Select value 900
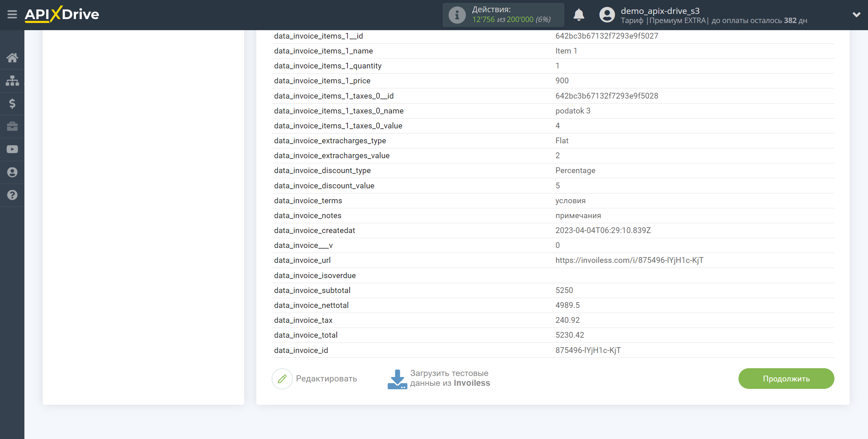868x439 pixels. [x=562, y=81]
